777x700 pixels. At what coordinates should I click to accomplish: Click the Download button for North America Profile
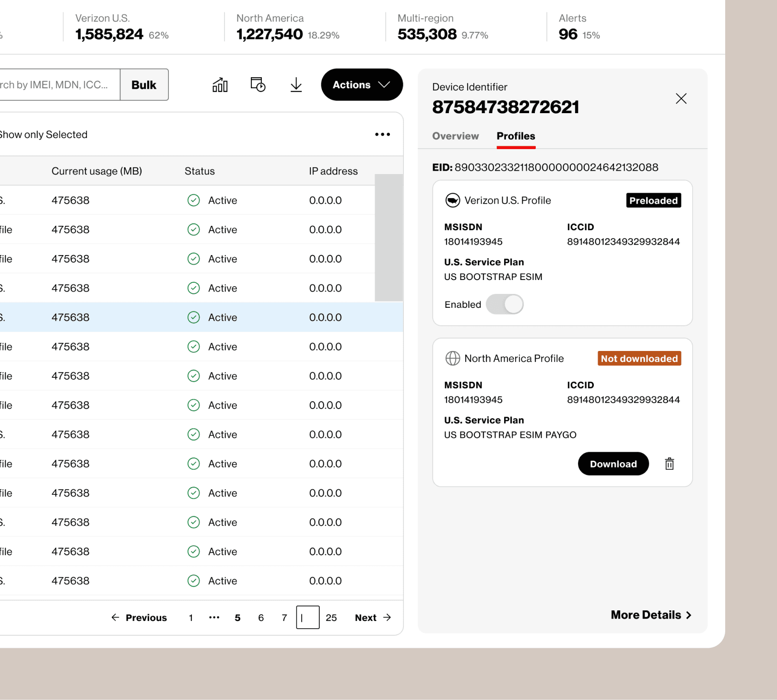(613, 464)
